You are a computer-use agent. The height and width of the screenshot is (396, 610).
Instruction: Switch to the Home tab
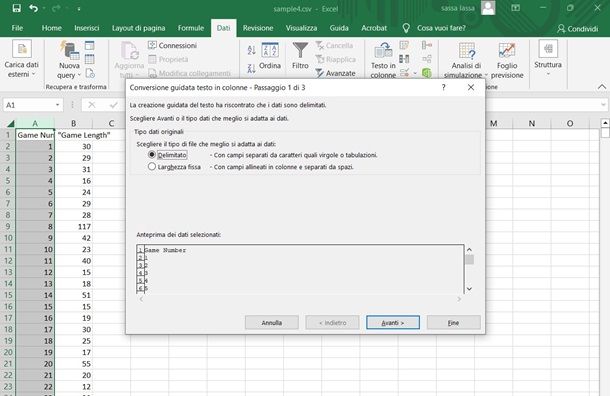point(52,28)
